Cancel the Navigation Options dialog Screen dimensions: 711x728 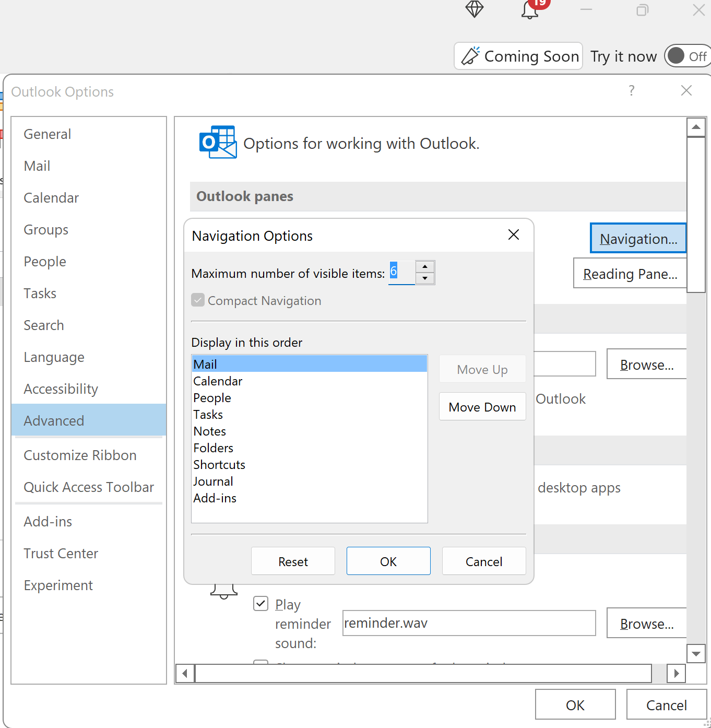click(x=484, y=561)
